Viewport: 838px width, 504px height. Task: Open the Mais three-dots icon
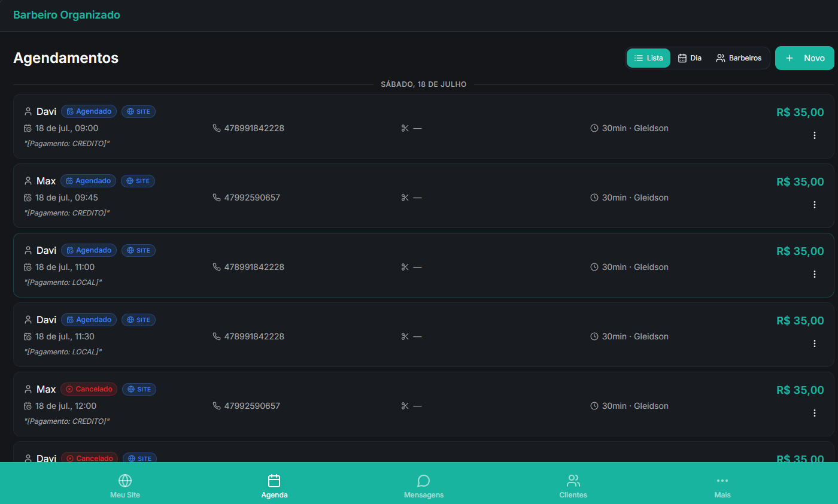(x=722, y=481)
